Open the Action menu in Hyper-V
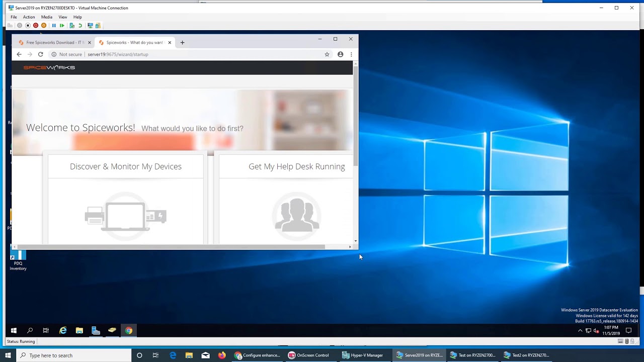 29,17
